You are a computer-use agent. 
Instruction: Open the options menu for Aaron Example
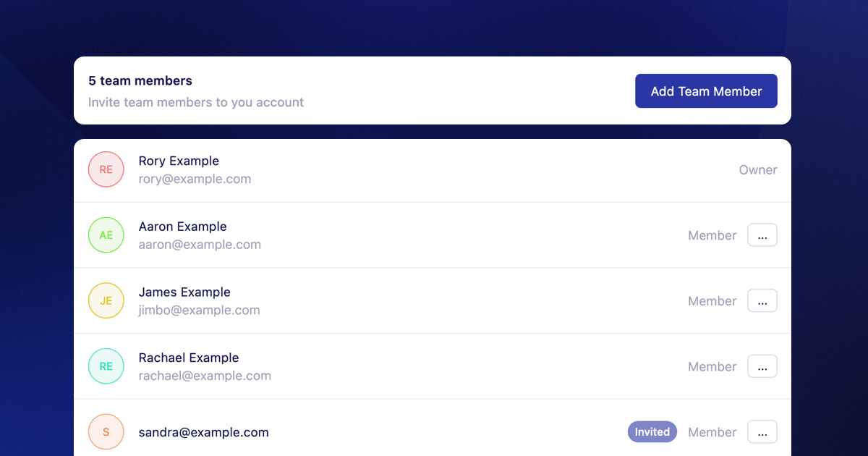click(762, 235)
